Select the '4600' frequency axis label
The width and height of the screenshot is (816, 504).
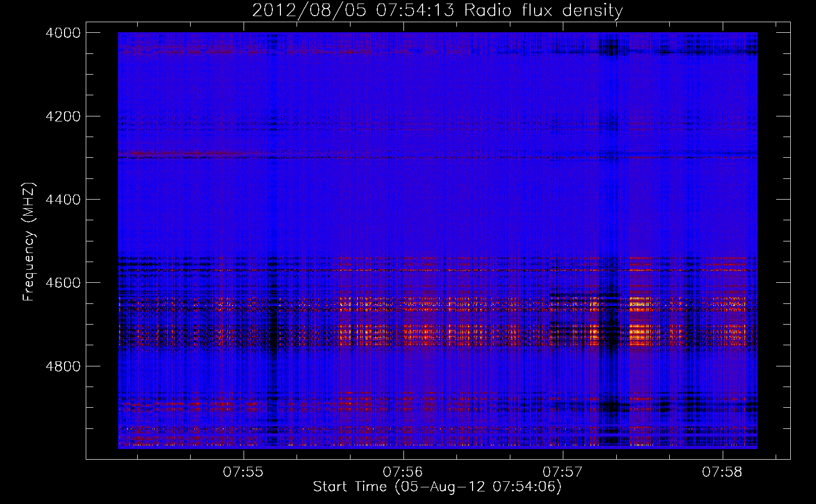(63, 283)
